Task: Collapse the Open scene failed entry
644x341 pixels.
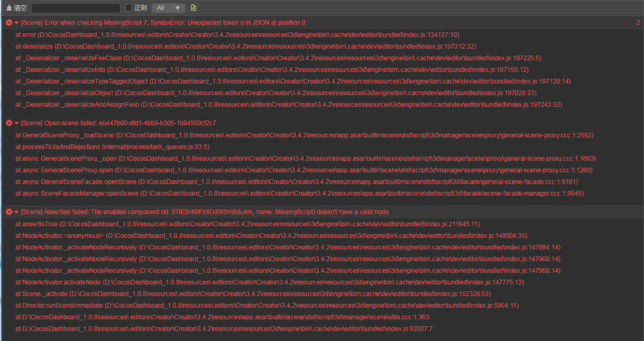Action: tap(16, 123)
